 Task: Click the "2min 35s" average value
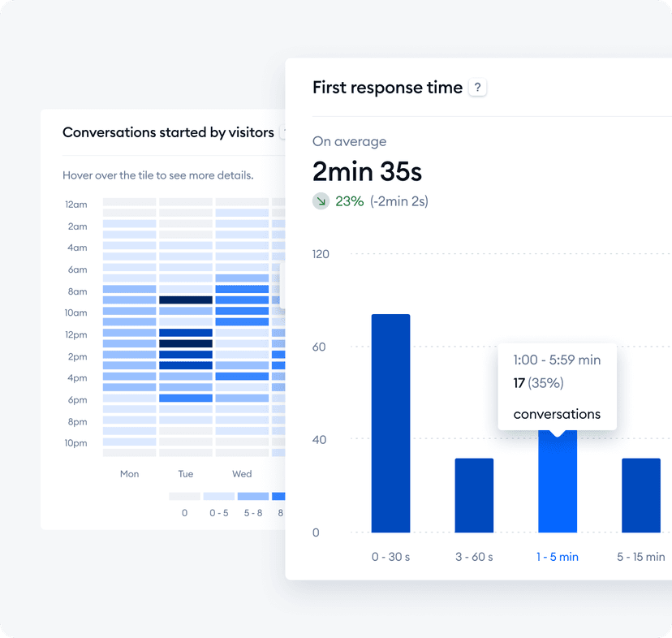367,172
